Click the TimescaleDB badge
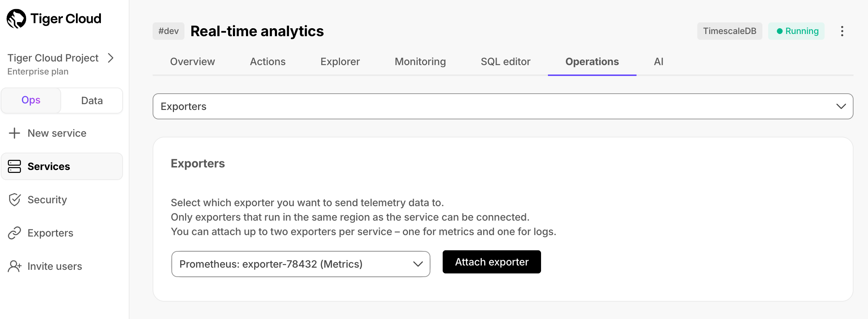 click(729, 31)
